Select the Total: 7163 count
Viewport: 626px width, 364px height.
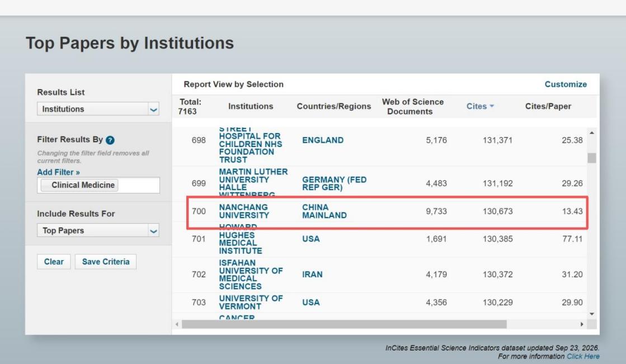click(190, 107)
